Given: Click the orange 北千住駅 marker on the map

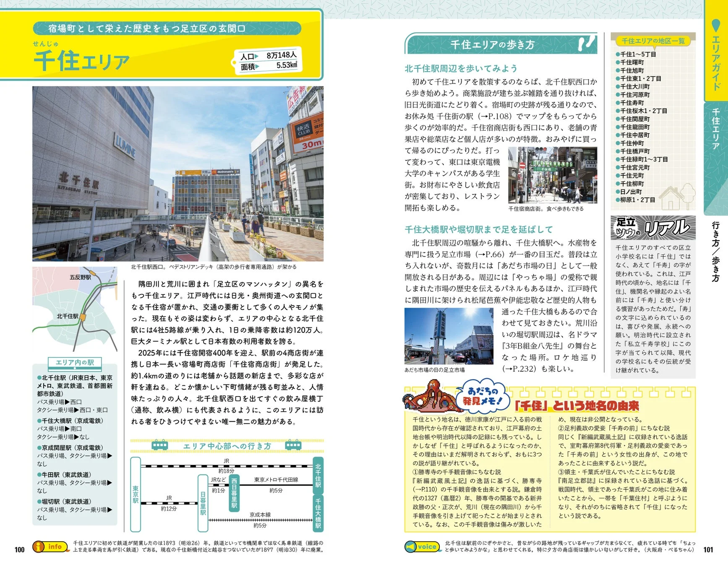Looking at the screenshot, I should (x=83, y=317).
